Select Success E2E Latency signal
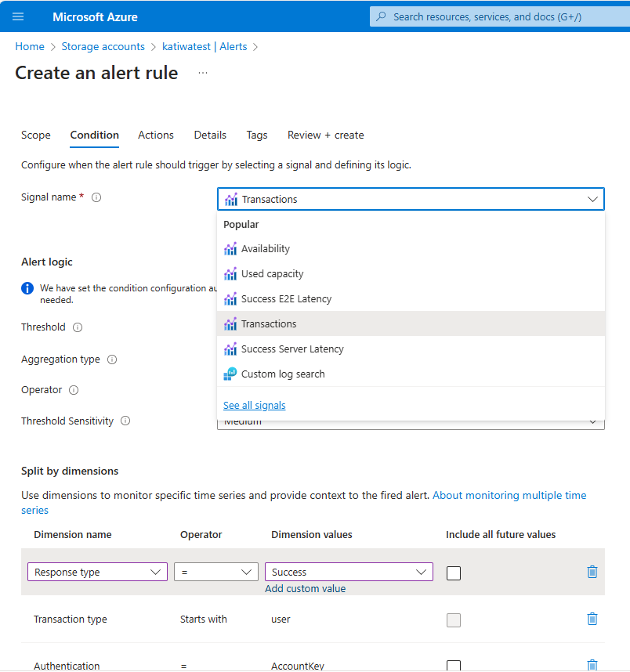 click(411, 298)
